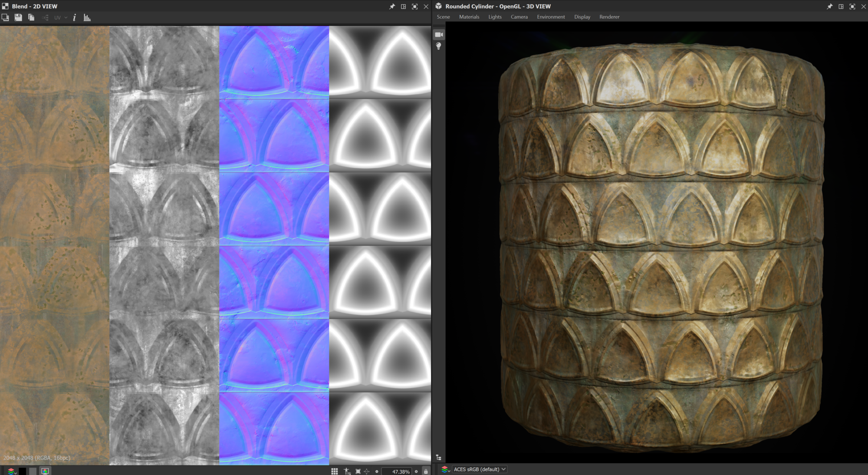868x475 pixels.
Task: Click fit-to-view icon in 2D view bar
Action: (x=358, y=471)
